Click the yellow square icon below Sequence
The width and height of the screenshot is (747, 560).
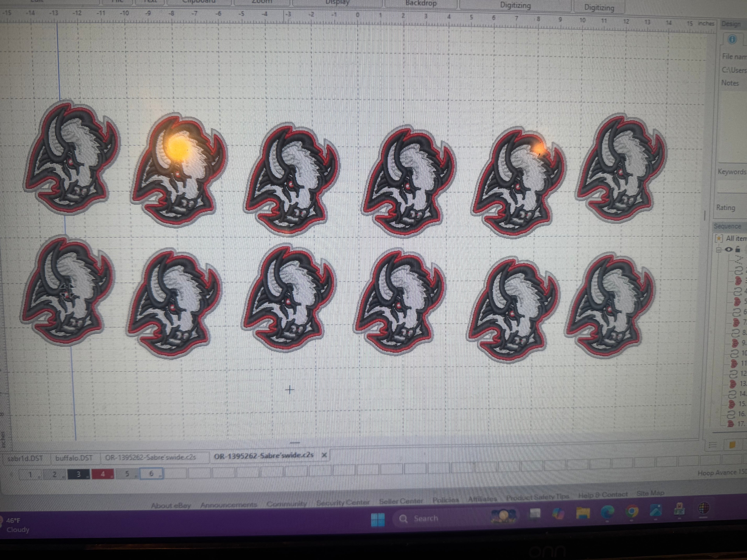pos(732,445)
